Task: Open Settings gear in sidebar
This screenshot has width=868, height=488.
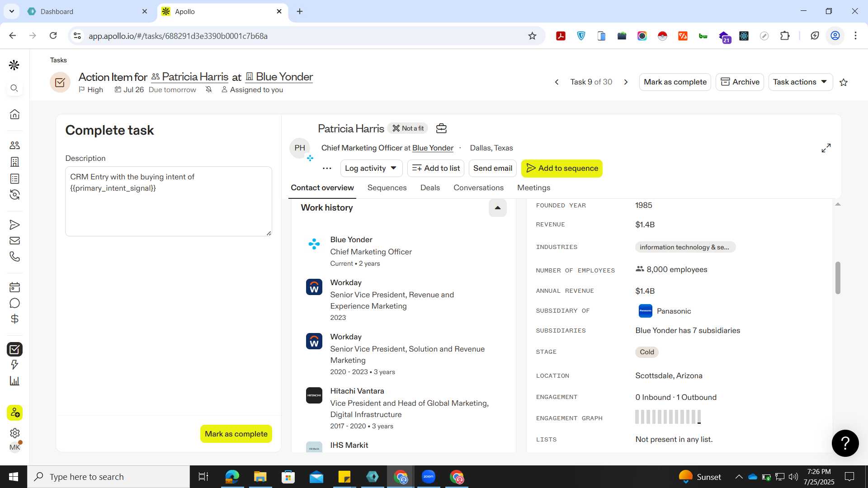Action: (x=14, y=433)
